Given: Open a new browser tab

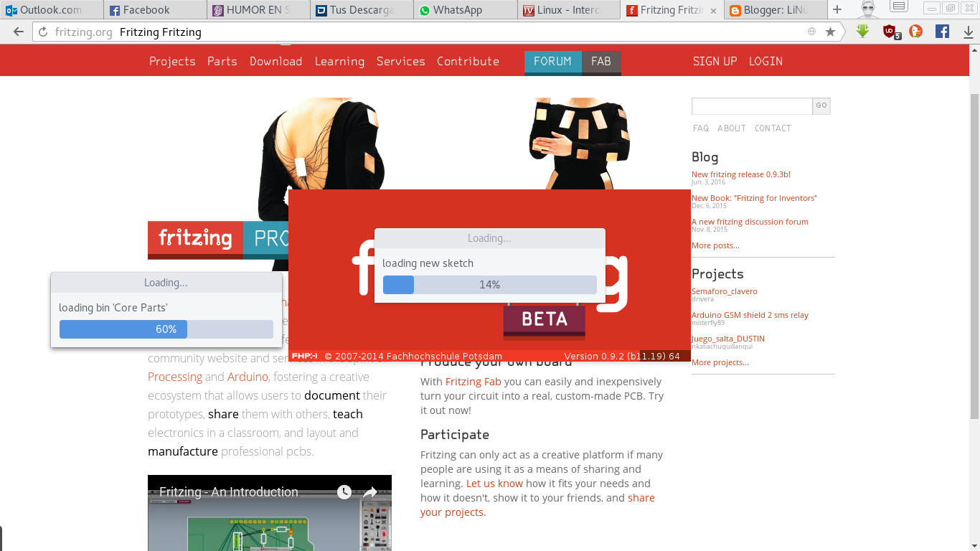Looking at the screenshot, I should tap(837, 10).
